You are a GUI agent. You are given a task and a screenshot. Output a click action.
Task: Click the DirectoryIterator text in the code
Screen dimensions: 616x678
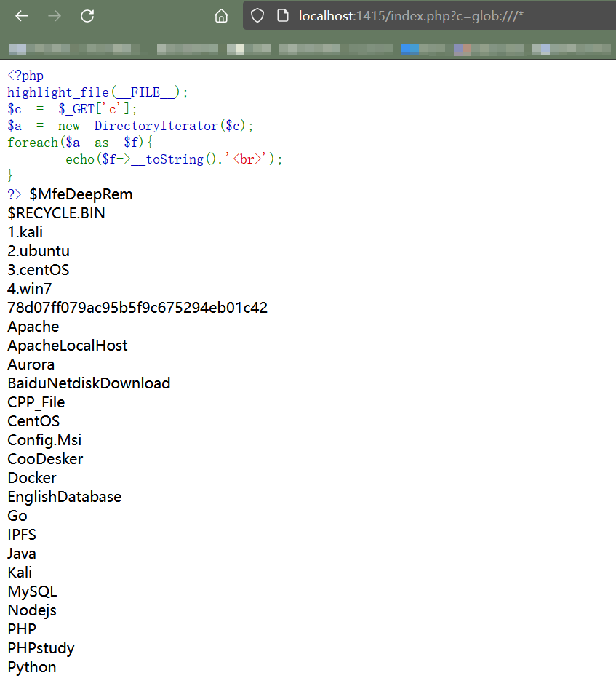click(155, 125)
